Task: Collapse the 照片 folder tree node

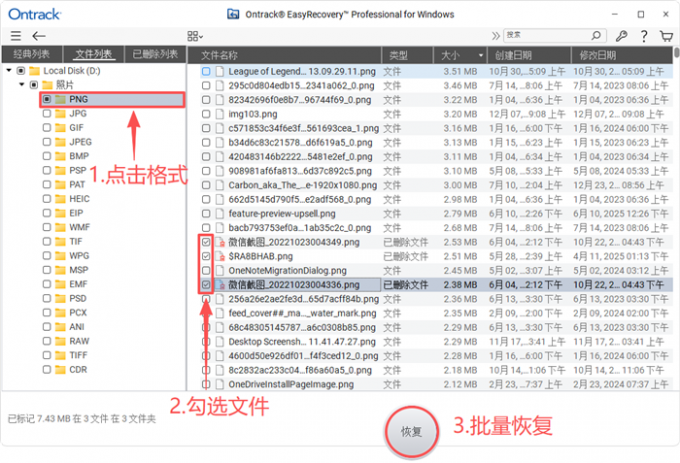Action: 22,85
